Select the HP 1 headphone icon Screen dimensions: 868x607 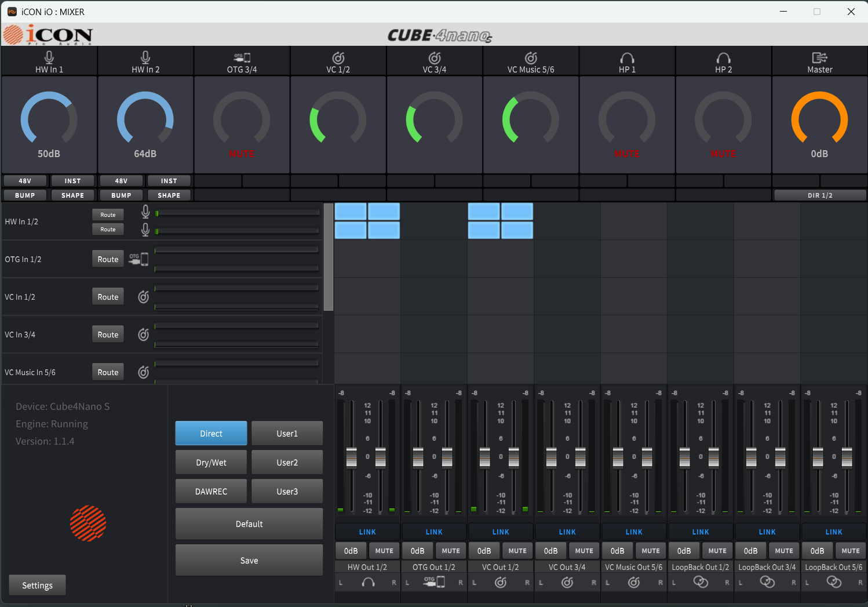[627, 58]
